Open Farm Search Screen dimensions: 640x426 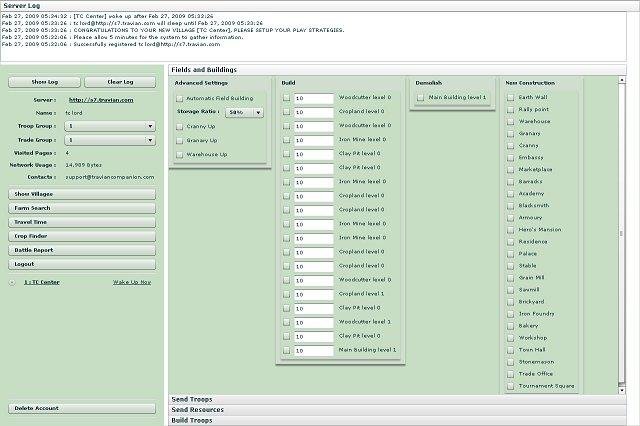[82, 208]
